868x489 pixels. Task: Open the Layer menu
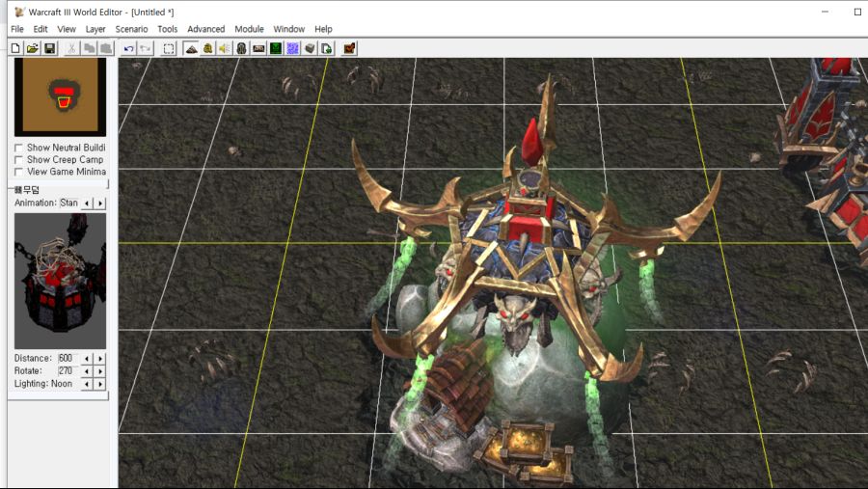(95, 29)
